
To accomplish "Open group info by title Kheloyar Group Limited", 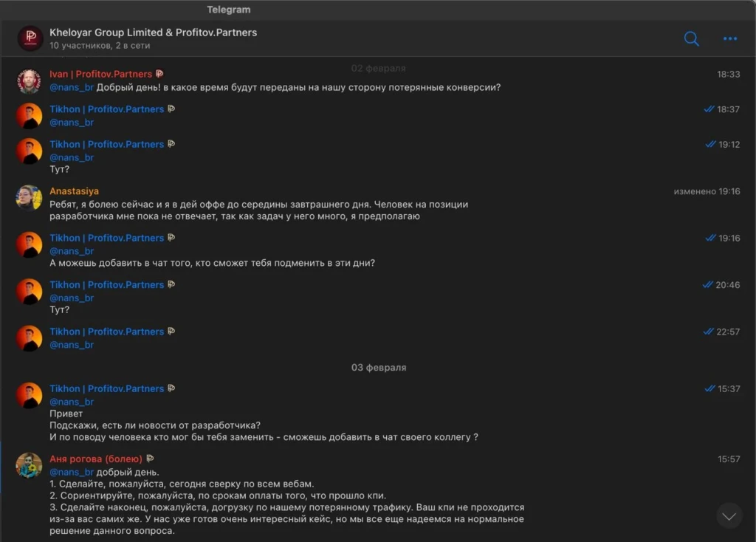I will tap(154, 32).
